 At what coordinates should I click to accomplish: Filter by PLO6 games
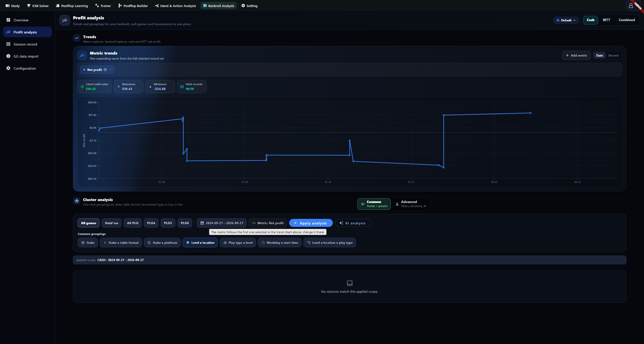[x=185, y=223]
